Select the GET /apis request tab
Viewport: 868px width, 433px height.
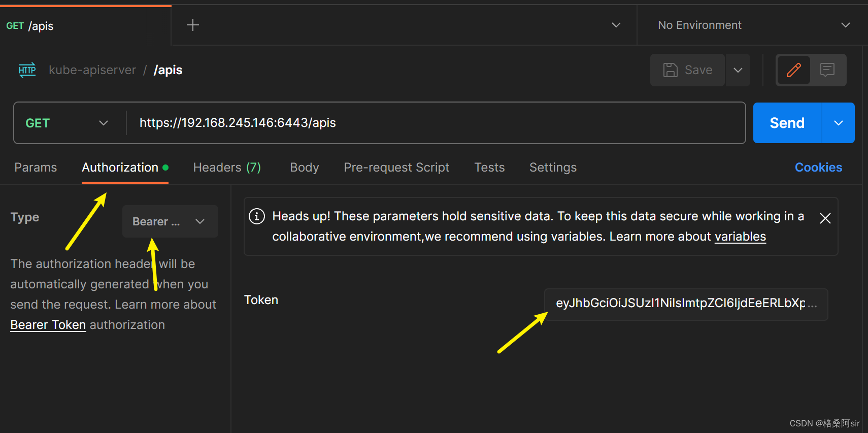pos(85,25)
